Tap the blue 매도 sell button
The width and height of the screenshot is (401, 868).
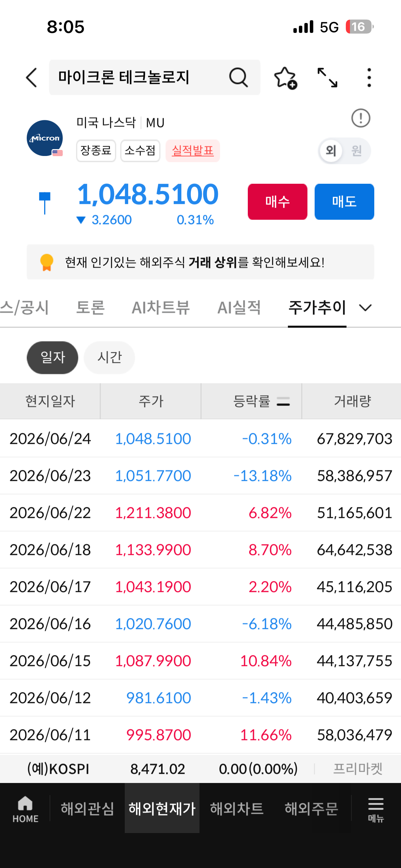point(344,202)
